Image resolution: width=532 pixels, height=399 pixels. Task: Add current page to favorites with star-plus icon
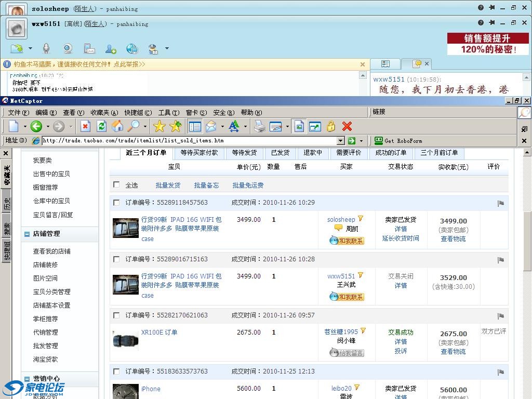click(174, 126)
